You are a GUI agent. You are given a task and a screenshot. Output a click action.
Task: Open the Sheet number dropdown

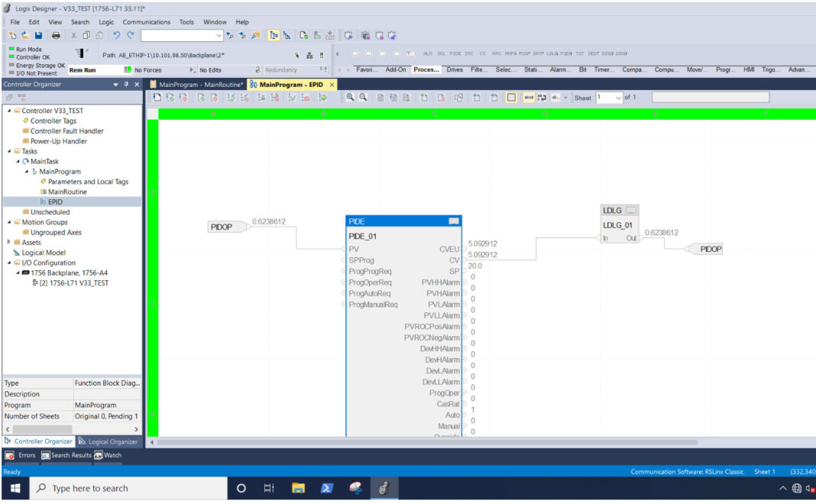point(619,97)
